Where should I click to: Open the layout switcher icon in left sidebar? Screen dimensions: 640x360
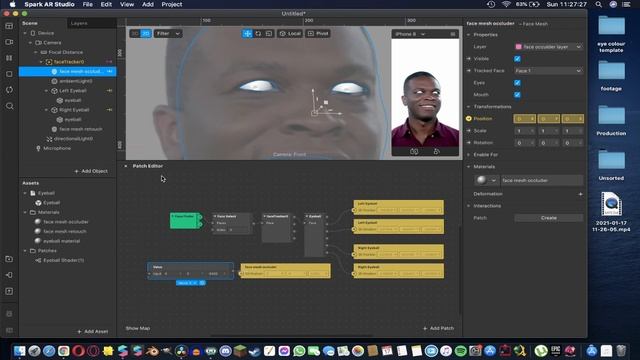click(x=9, y=26)
